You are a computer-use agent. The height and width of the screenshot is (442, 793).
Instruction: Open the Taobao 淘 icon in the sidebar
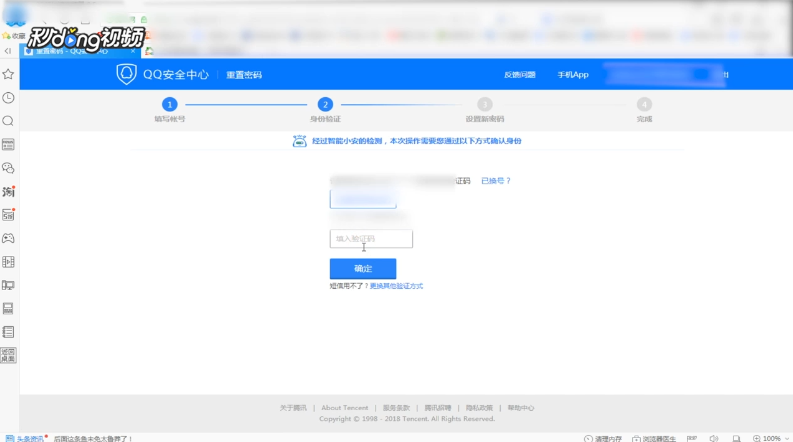point(8,192)
